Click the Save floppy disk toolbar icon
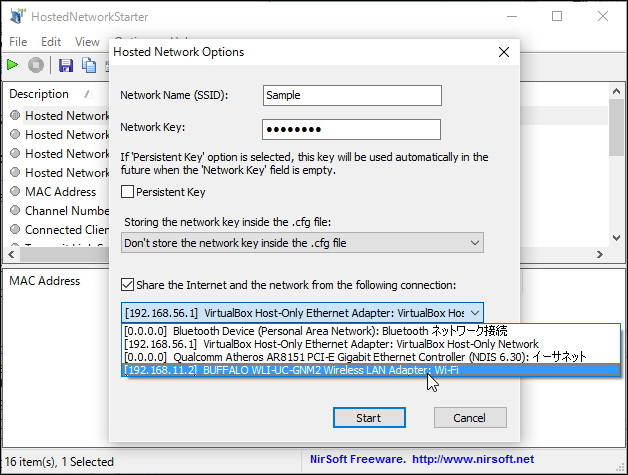 pos(66,65)
